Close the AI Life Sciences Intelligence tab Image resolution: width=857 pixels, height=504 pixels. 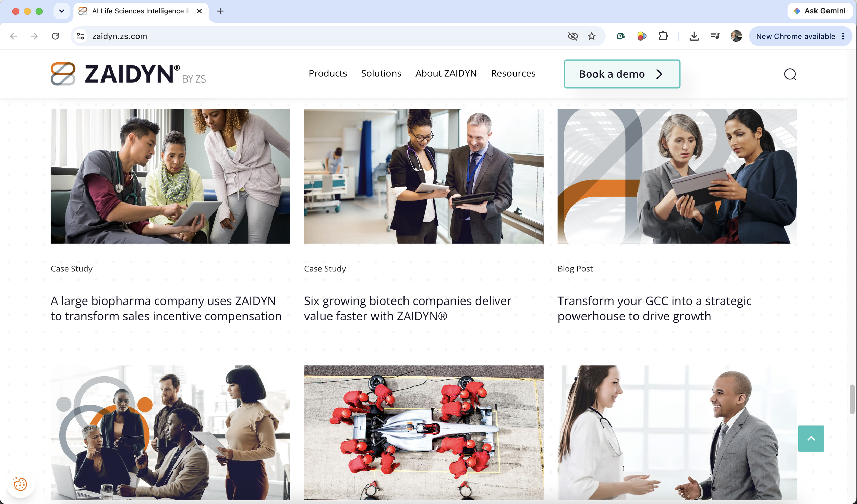pos(199,11)
